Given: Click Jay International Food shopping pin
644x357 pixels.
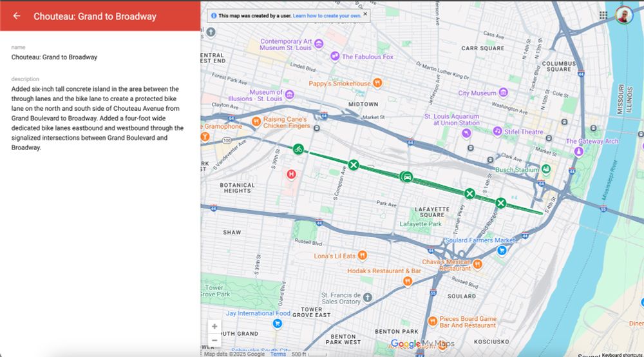Looking at the screenshot, I should [277, 323].
